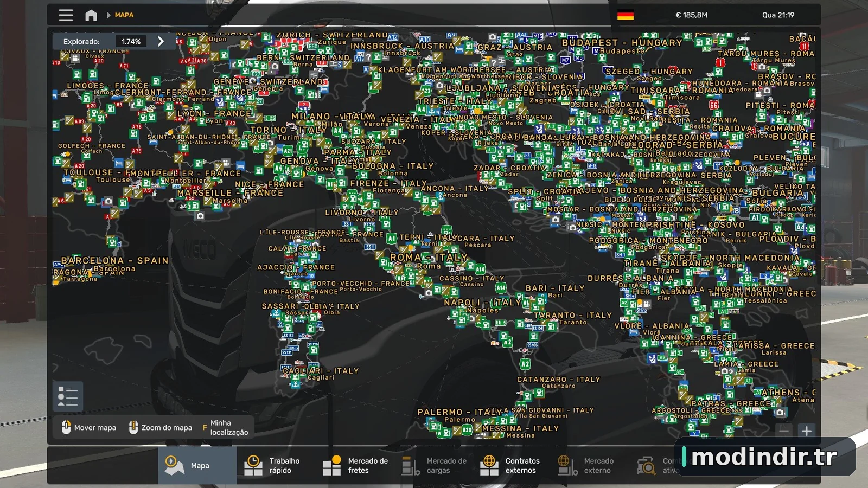
Task: Click the MAPA breadcrumb label
Action: tap(124, 15)
